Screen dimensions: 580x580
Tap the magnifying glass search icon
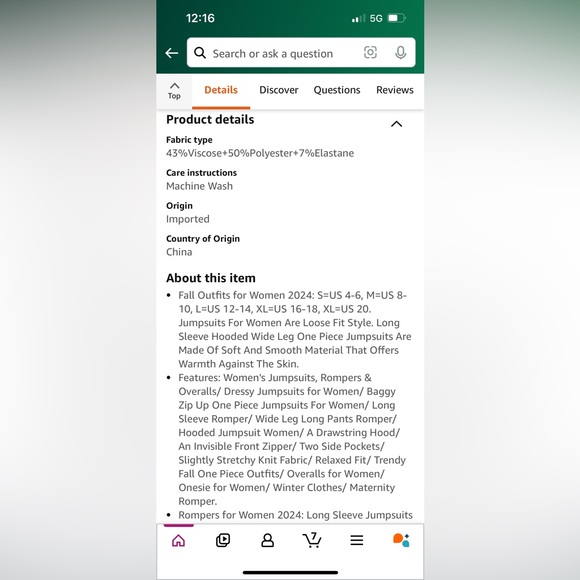[x=200, y=53]
